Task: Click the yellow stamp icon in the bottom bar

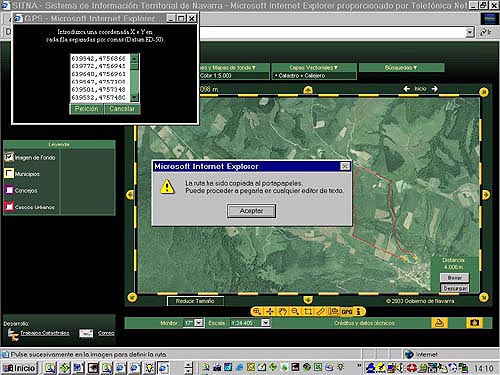Action: (x=440, y=323)
